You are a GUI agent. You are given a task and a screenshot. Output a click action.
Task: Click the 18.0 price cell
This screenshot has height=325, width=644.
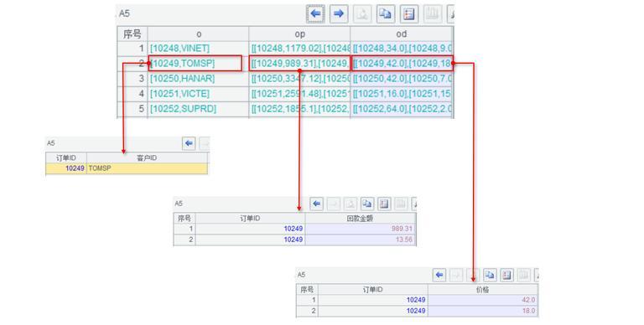(483, 311)
